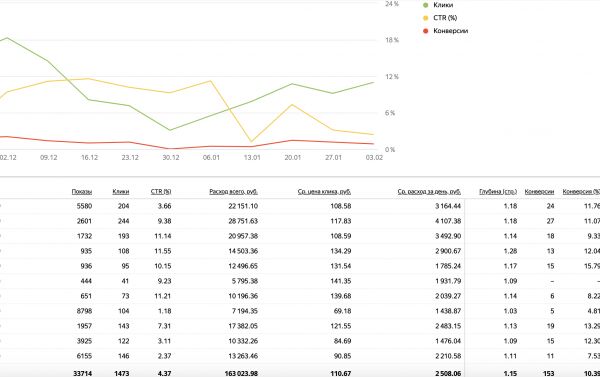Image resolution: width=600 pixels, height=377 pixels.
Task: Click the Клики legend label
Action: 443,5
